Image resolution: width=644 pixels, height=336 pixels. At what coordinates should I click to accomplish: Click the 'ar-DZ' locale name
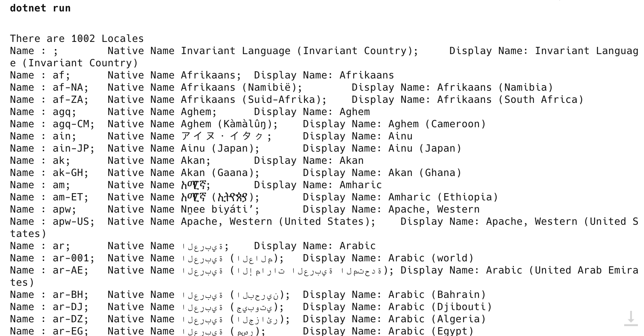click(69, 319)
